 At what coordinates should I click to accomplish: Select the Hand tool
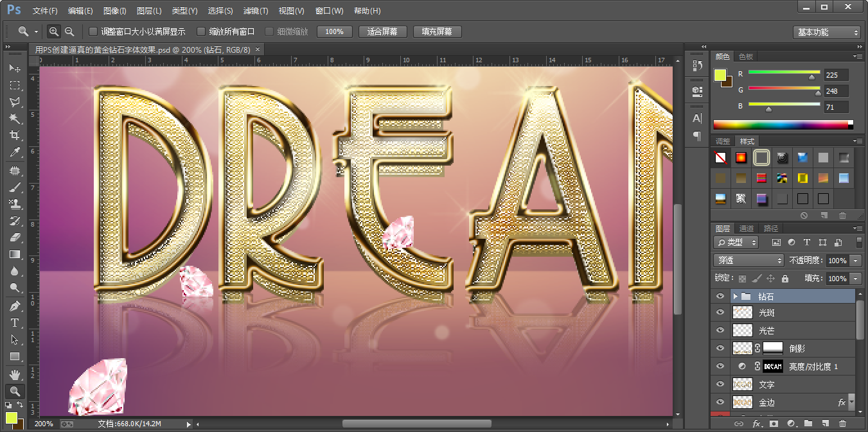point(15,374)
